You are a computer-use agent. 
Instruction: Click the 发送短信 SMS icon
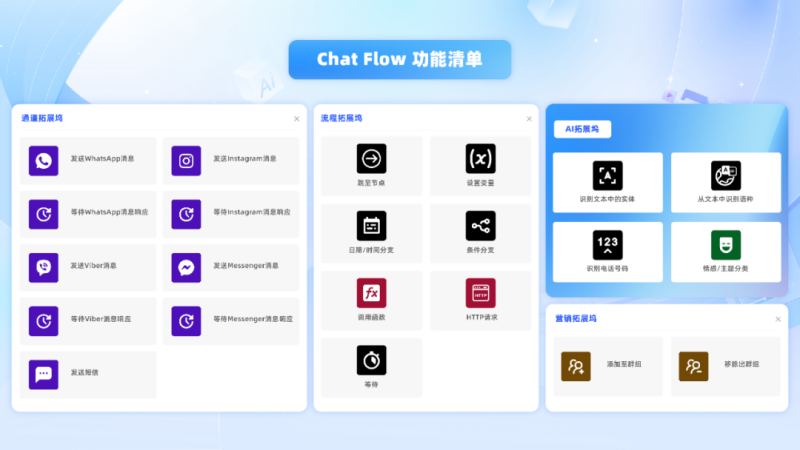44,374
